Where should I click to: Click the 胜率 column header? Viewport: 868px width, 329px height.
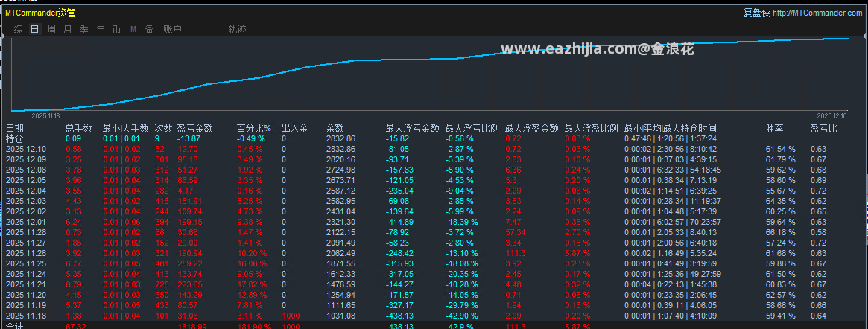(775, 128)
